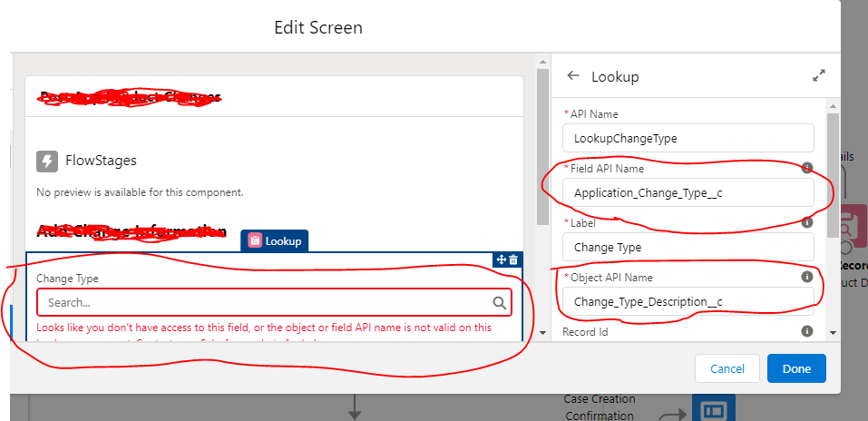Image resolution: width=868 pixels, height=421 pixels.
Task: Click the blue screen element icon on canvas
Action: [x=714, y=410]
